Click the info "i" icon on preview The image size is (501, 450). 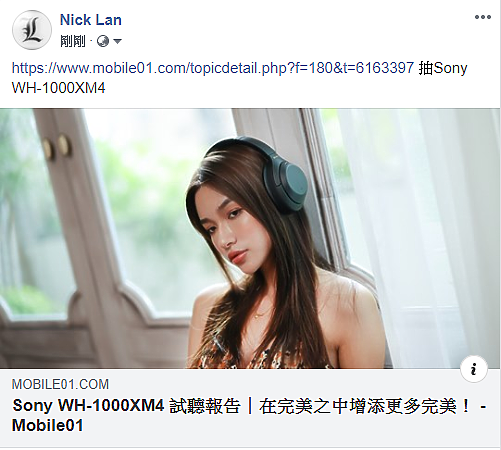[474, 369]
